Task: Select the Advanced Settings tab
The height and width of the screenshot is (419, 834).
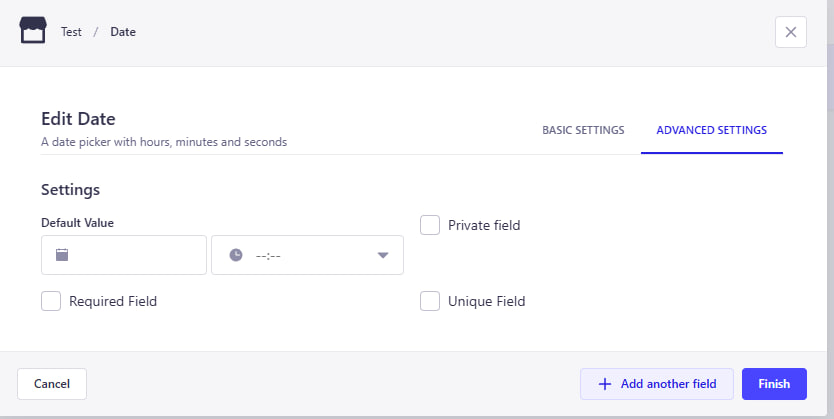Action: [712, 130]
